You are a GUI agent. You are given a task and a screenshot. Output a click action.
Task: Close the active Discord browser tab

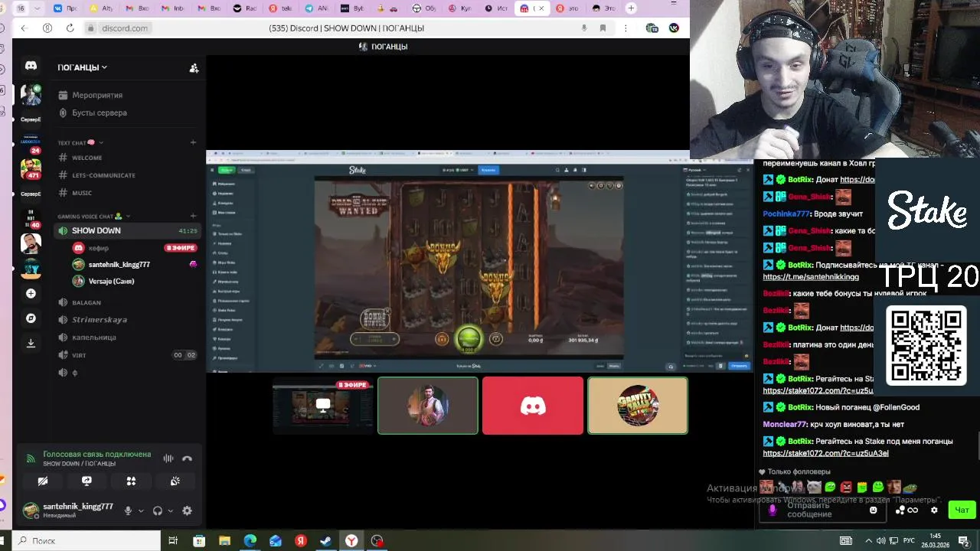click(x=542, y=8)
